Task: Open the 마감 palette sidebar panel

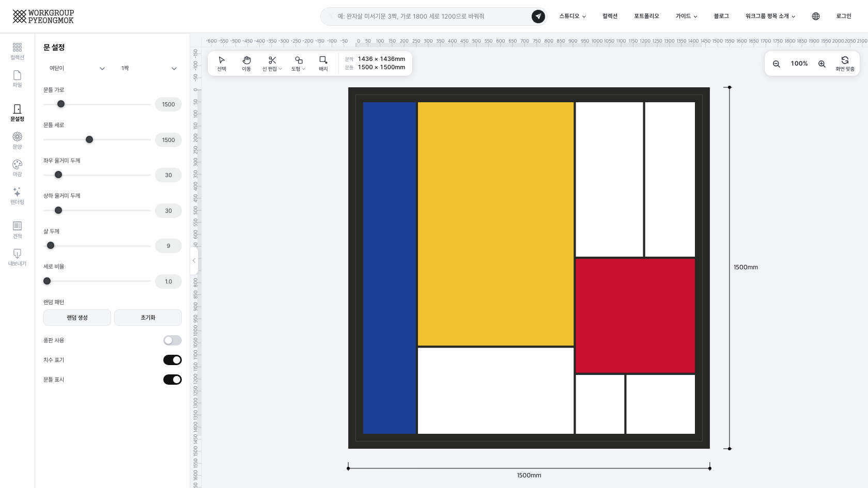Action: click(x=17, y=168)
